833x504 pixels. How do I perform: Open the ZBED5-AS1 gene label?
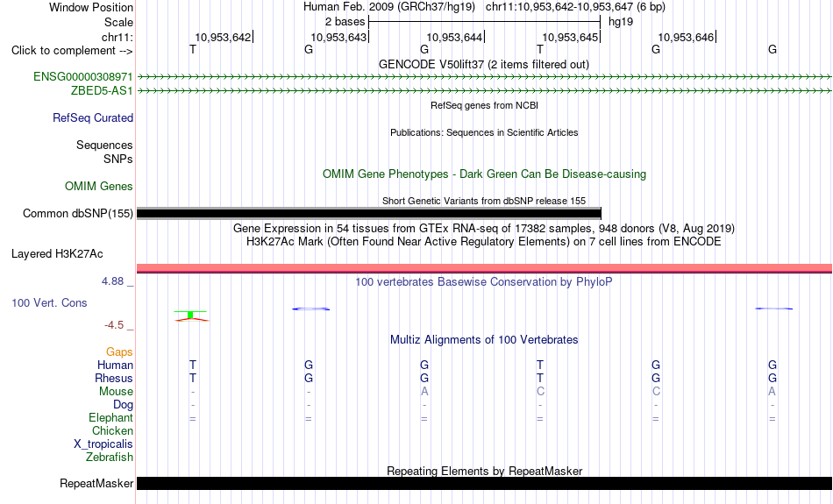click(x=102, y=91)
